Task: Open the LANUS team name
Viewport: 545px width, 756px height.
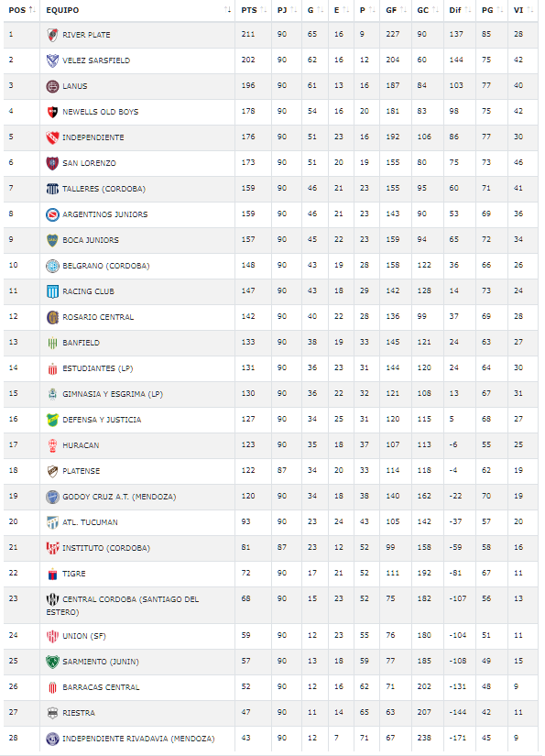Action: pos(75,86)
